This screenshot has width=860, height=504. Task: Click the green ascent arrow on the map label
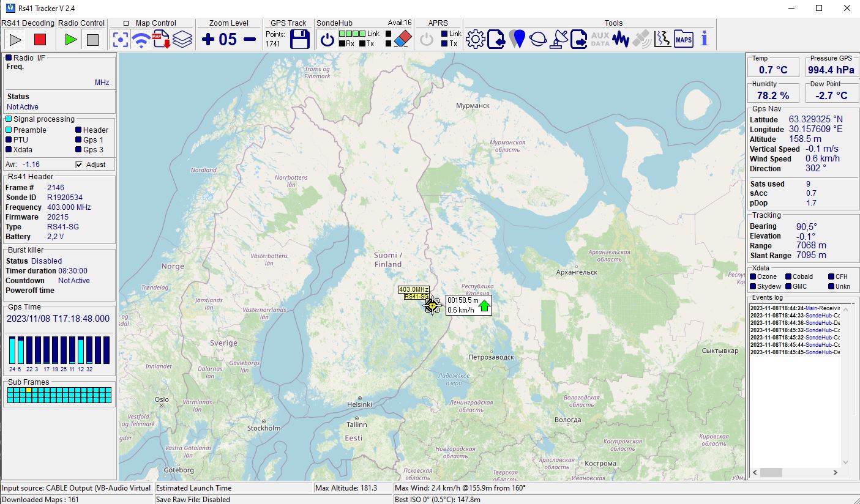point(484,305)
